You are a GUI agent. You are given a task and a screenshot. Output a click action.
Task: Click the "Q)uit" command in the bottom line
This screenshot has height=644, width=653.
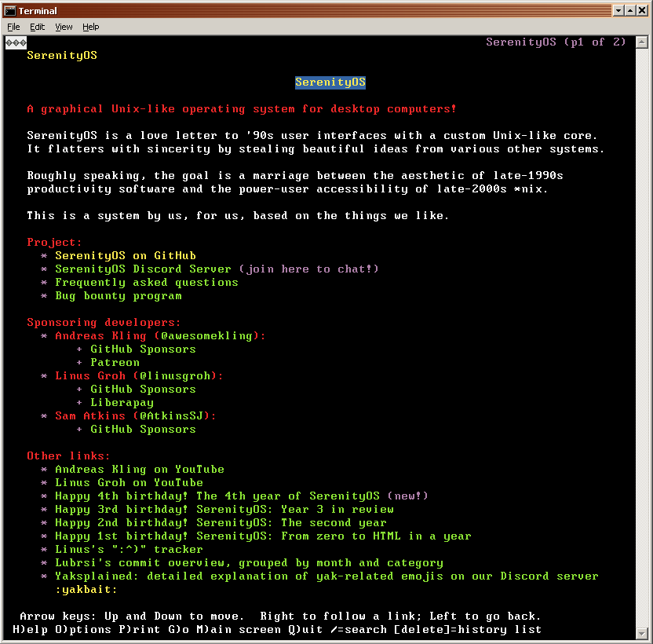tap(305, 629)
